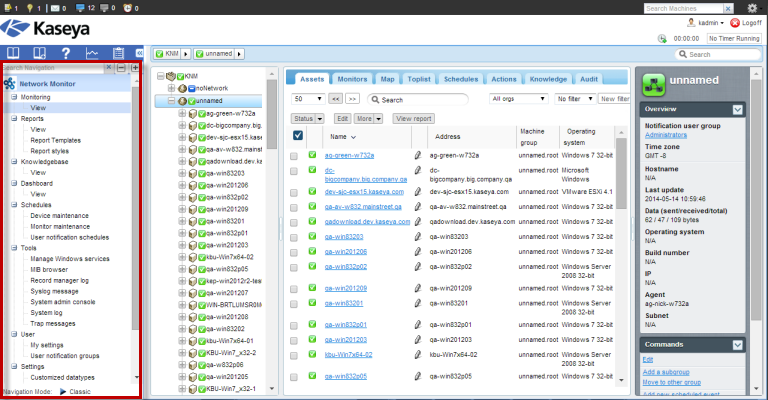
Task: Open the Toplist tab
Action: pyautogui.click(x=419, y=78)
